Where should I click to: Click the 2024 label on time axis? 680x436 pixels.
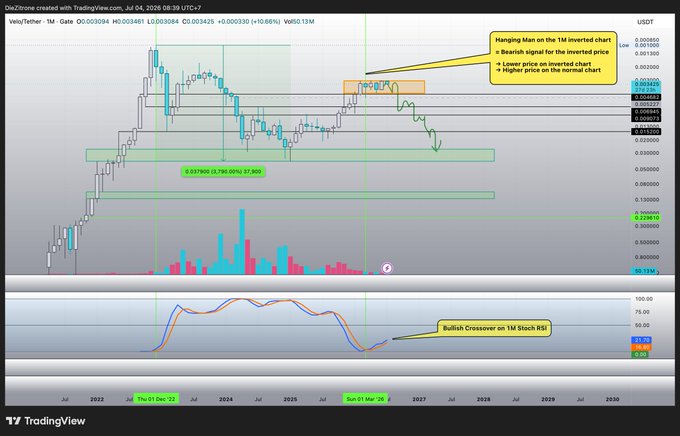coord(226,399)
